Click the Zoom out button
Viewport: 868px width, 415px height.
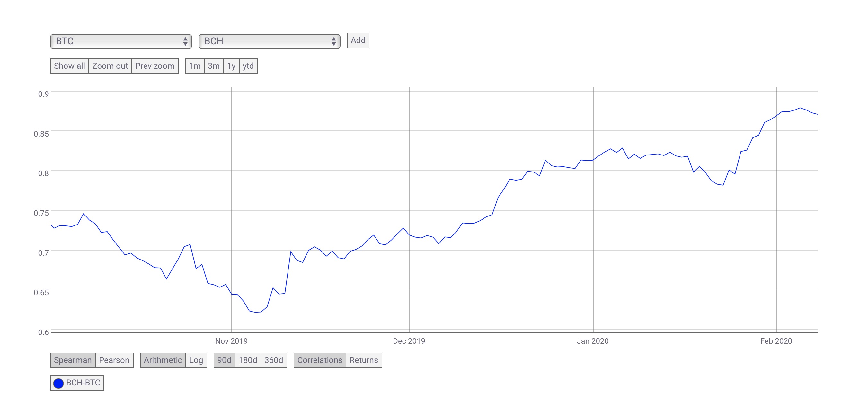110,66
